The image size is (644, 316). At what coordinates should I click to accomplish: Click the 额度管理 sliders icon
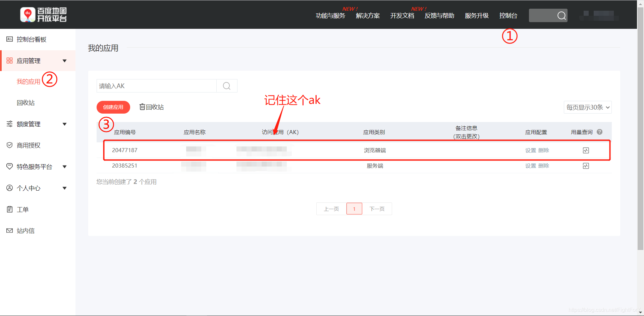(10, 124)
